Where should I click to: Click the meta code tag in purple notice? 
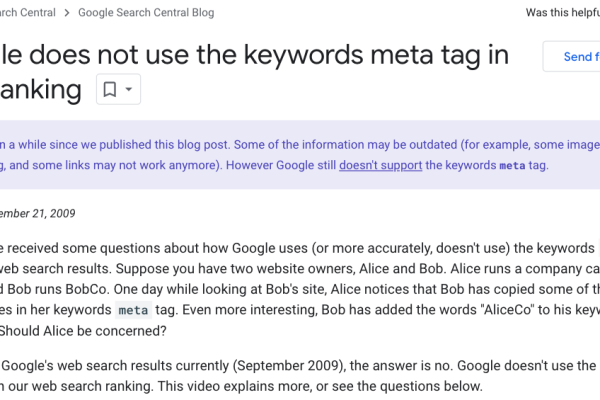pyautogui.click(x=512, y=165)
